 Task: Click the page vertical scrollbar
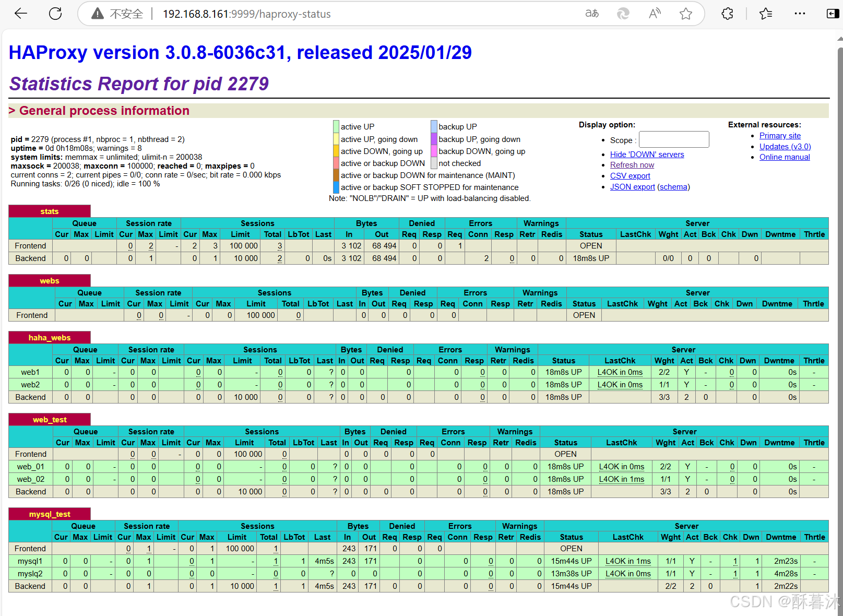[840, 324]
